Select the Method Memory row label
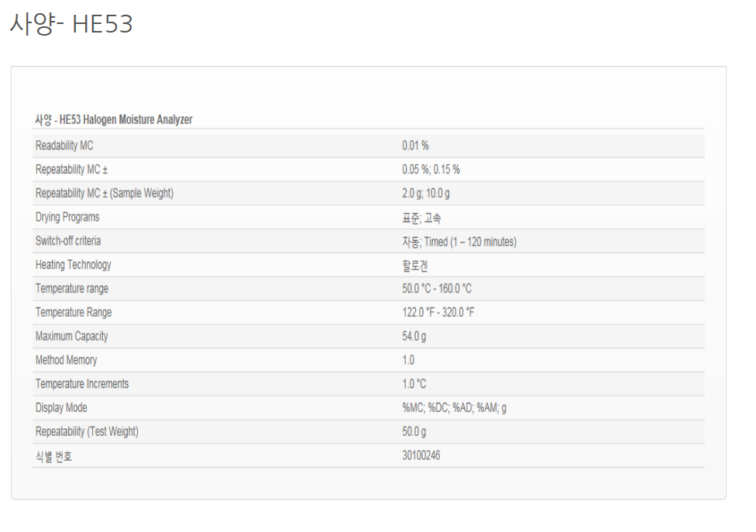Viewport: 756px width, 532px height. click(67, 360)
